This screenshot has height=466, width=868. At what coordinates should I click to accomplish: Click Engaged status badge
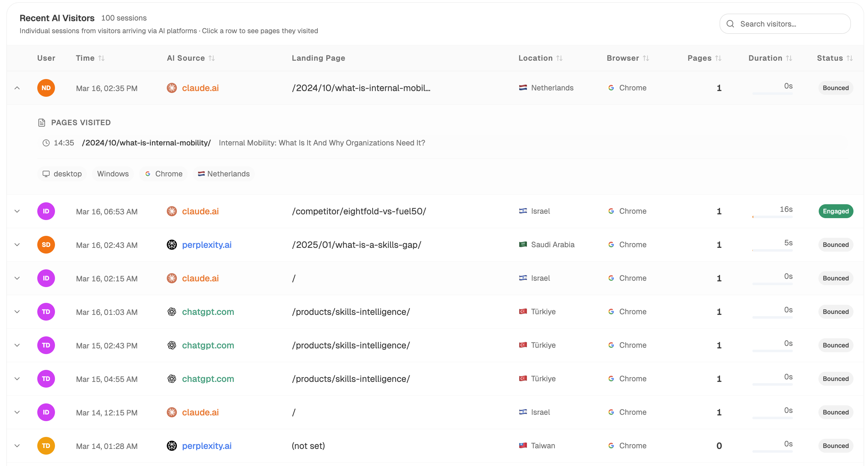[x=836, y=212]
